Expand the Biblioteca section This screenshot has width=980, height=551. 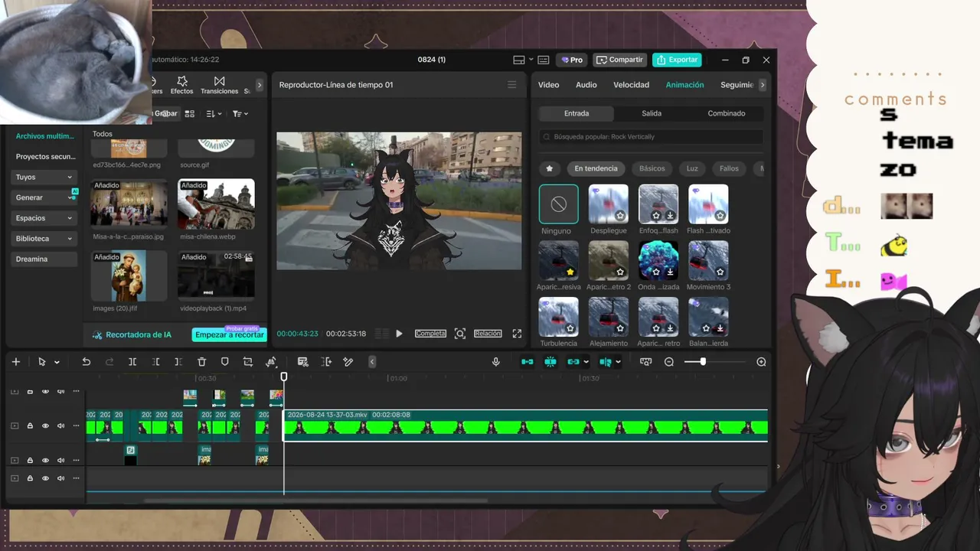tap(44, 239)
